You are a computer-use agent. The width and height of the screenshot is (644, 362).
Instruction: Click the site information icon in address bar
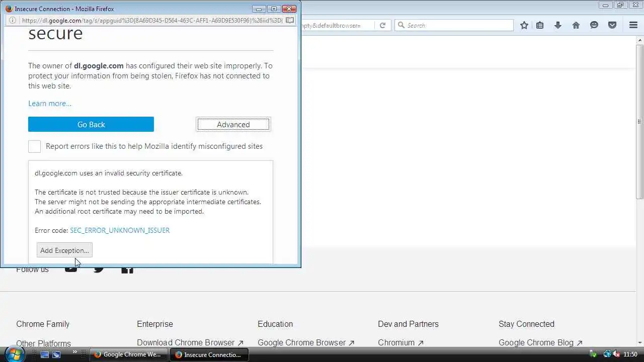13,21
